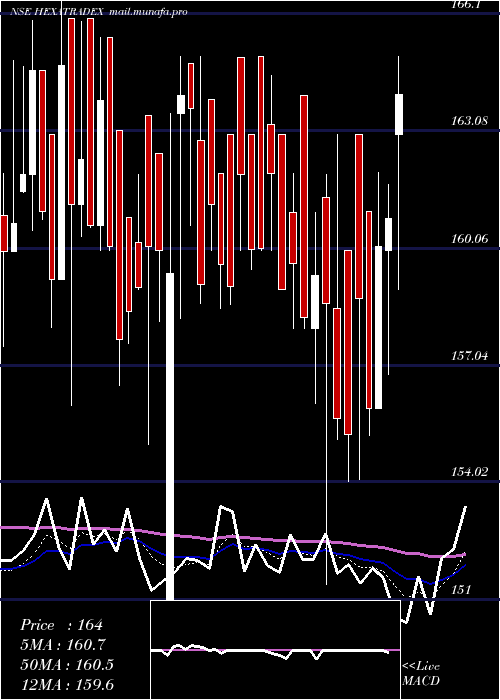
Task: Click the 12MA : 159.6 readout
Action: [x=67, y=684]
